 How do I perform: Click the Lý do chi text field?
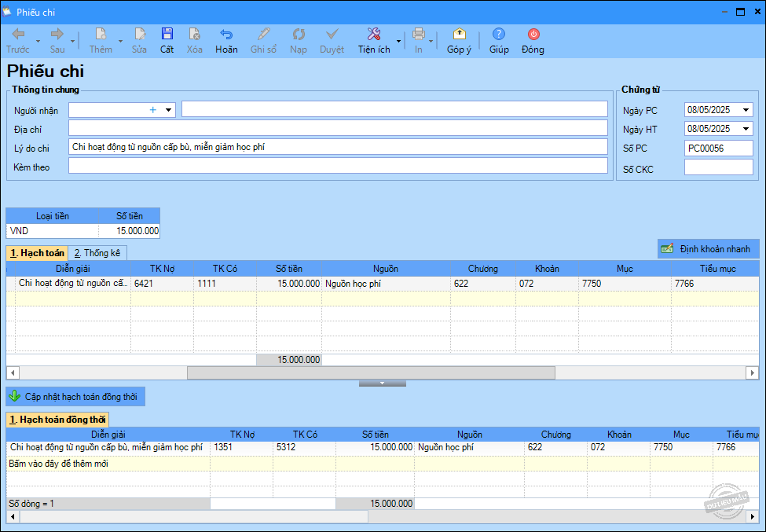point(338,147)
